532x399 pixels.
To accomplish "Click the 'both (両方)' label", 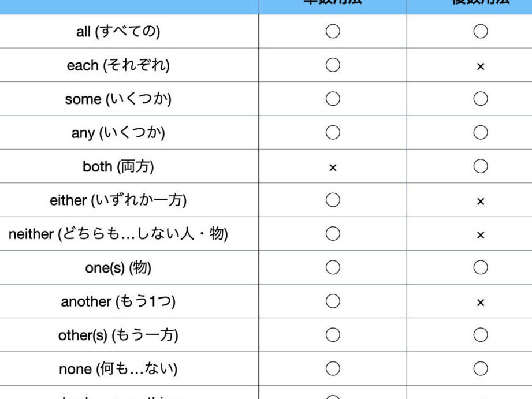I will [118, 167].
